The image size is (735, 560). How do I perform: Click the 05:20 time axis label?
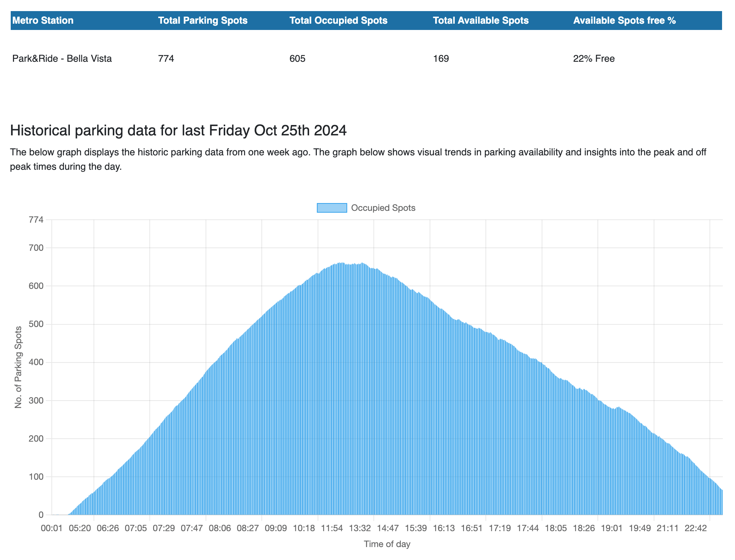80,528
